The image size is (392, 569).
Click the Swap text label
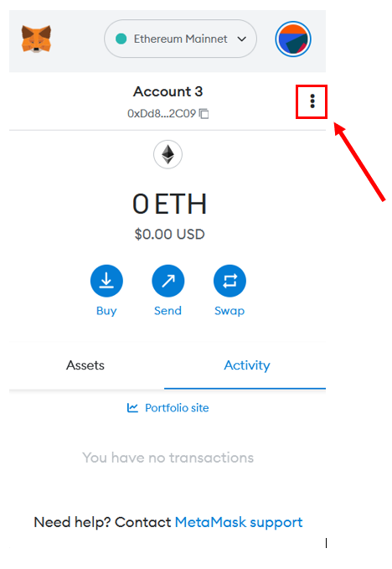[230, 311]
